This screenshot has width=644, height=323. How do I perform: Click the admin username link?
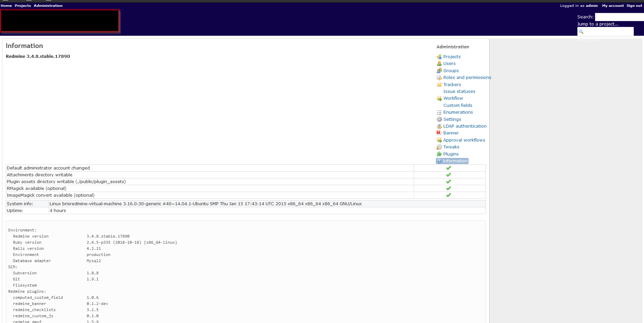[592, 6]
